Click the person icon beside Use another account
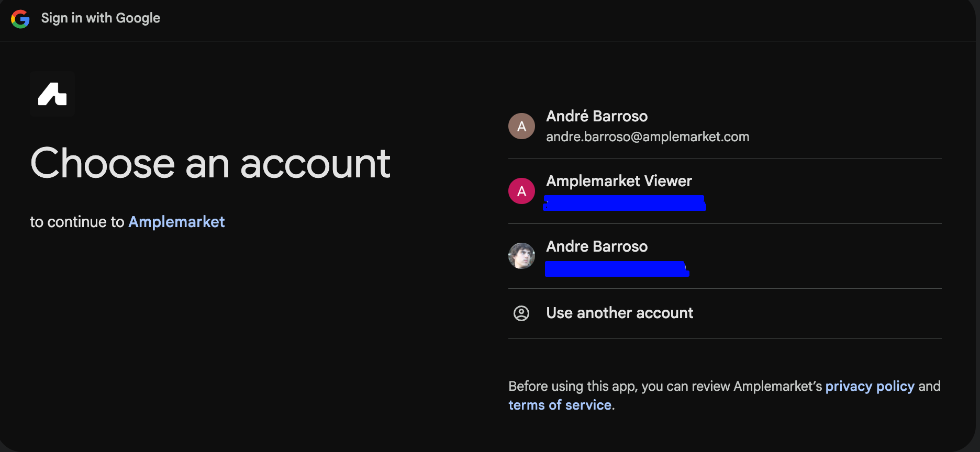Screen dimensions: 980x452 [521, 313]
